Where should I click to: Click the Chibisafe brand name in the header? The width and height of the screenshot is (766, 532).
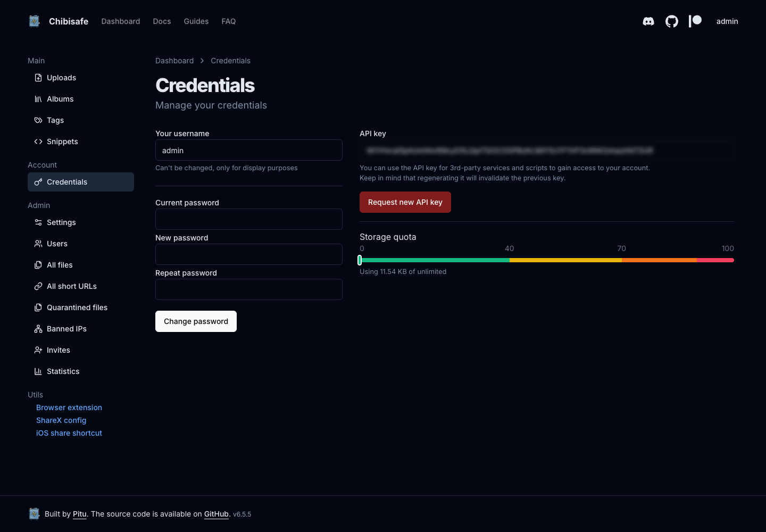point(69,21)
